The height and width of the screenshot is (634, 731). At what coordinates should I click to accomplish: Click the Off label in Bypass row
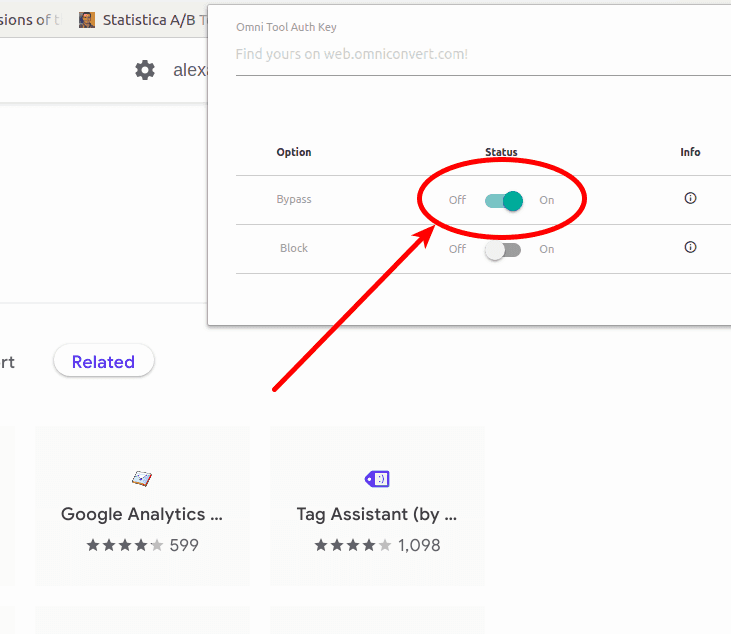click(x=457, y=200)
